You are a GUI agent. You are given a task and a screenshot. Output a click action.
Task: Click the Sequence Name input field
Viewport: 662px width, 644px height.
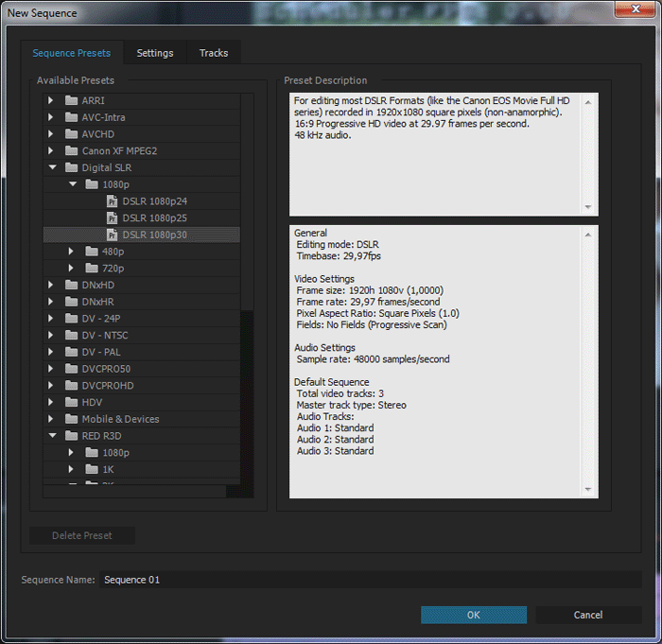tap(371, 580)
